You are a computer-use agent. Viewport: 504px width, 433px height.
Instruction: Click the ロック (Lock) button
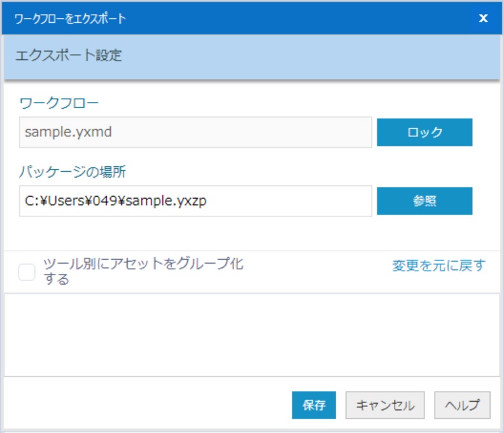(x=424, y=132)
